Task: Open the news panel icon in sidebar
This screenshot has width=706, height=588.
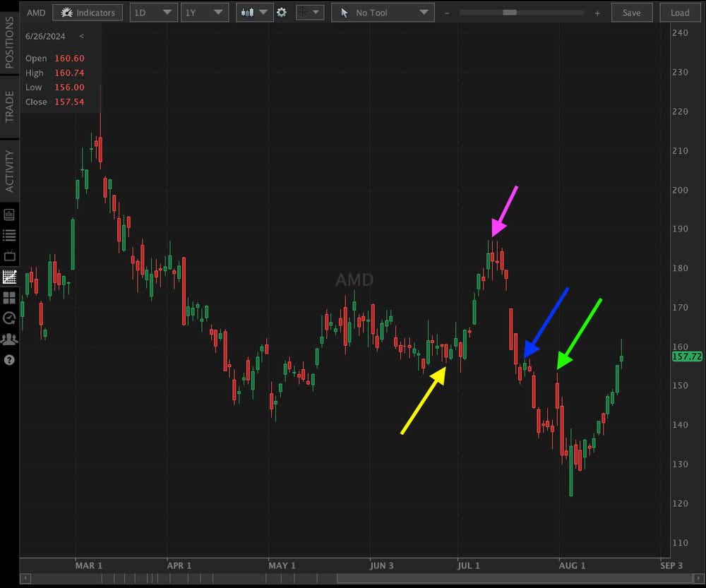Action: pyautogui.click(x=9, y=215)
